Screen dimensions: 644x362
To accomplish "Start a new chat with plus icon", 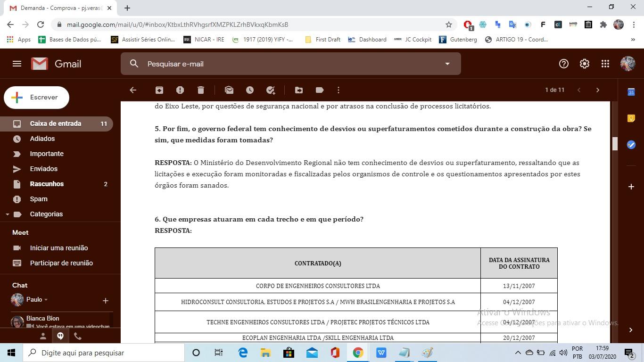I will (x=106, y=300).
